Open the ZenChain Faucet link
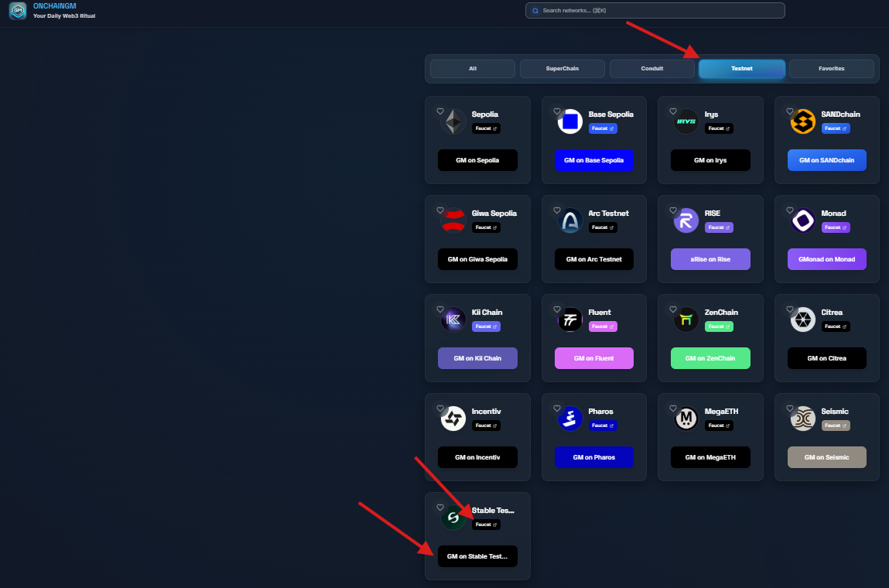Image resolution: width=889 pixels, height=588 pixels. tap(719, 326)
